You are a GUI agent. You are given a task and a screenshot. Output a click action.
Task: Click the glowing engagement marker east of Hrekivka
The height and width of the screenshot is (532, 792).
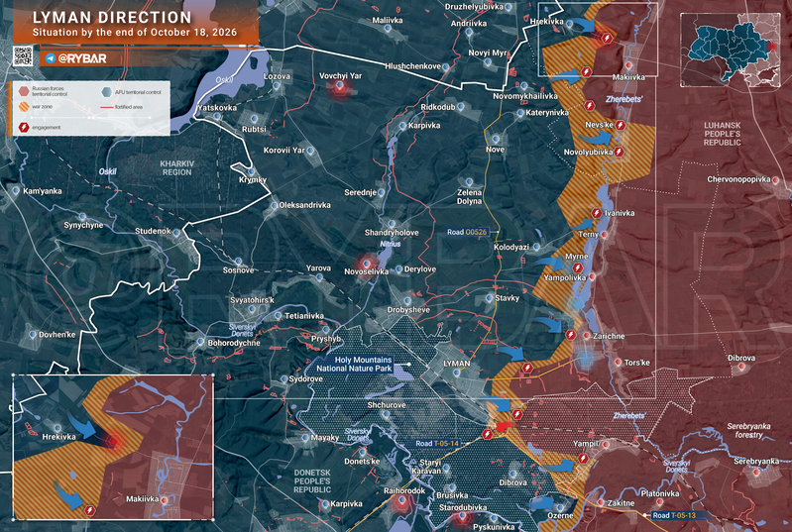click(x=607, y=38)
